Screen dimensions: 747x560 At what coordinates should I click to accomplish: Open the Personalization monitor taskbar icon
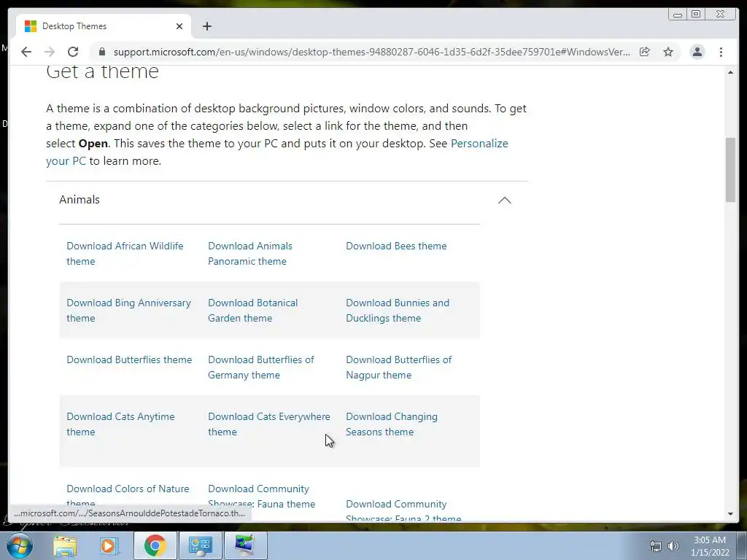(x=245, y=545)
